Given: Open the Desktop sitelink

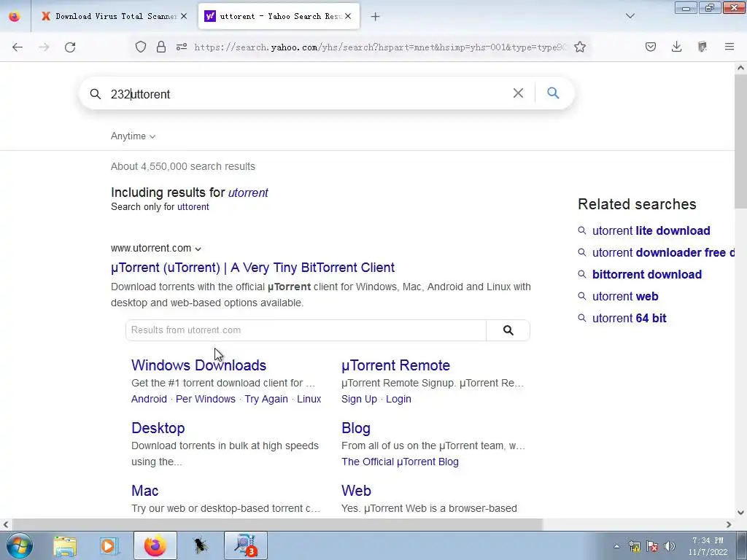Looking at the screenshot, I should (158, 427).
